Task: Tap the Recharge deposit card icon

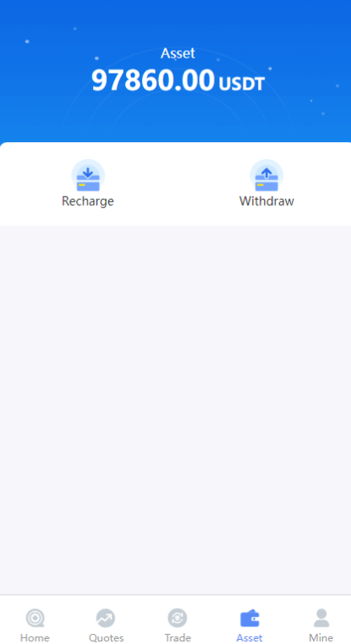Action: click(88, 176)
